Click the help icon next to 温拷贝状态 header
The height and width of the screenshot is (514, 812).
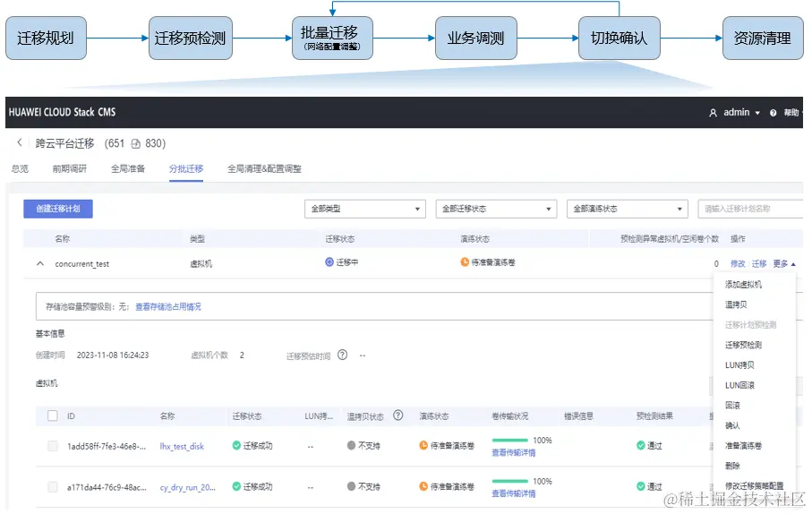397,415
